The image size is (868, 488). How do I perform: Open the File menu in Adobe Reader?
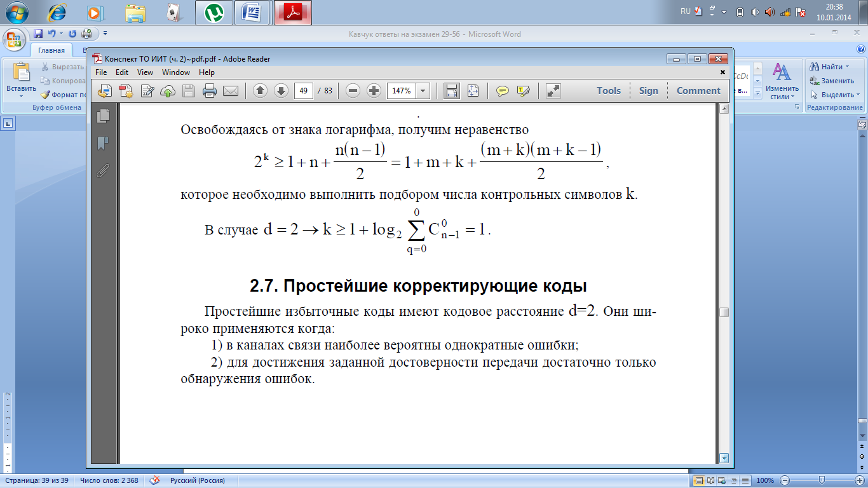pyautogui.click(x=102, y=72)
